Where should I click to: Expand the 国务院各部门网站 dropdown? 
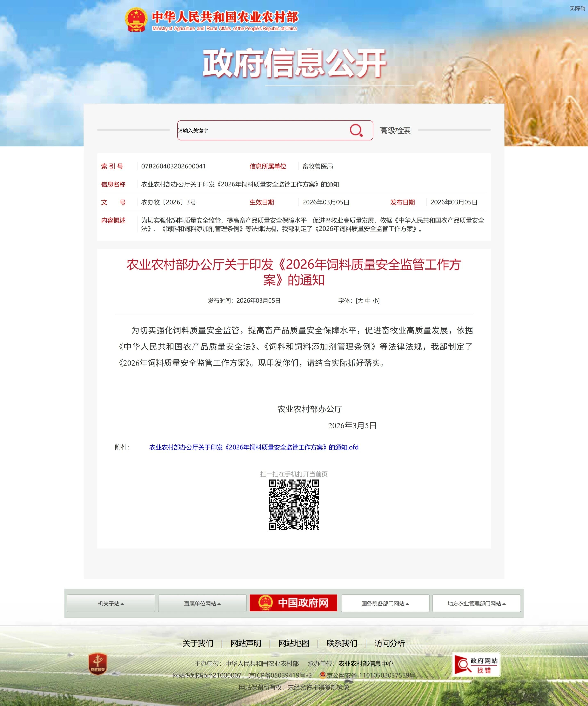pos(385,603)
